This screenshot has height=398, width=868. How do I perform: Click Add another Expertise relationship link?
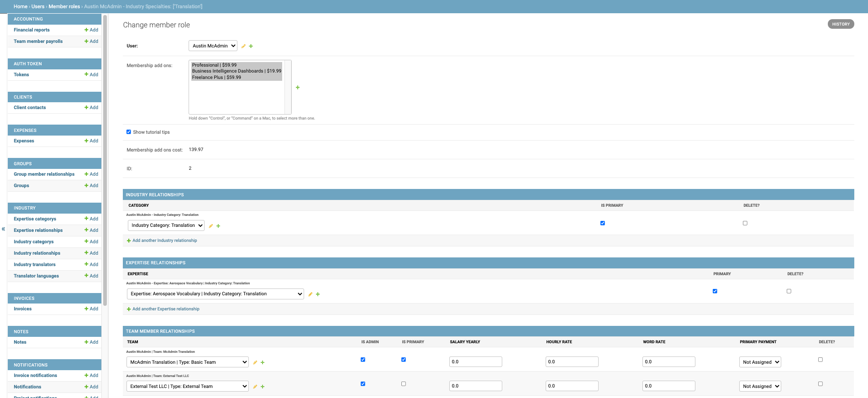pos(166,309)
